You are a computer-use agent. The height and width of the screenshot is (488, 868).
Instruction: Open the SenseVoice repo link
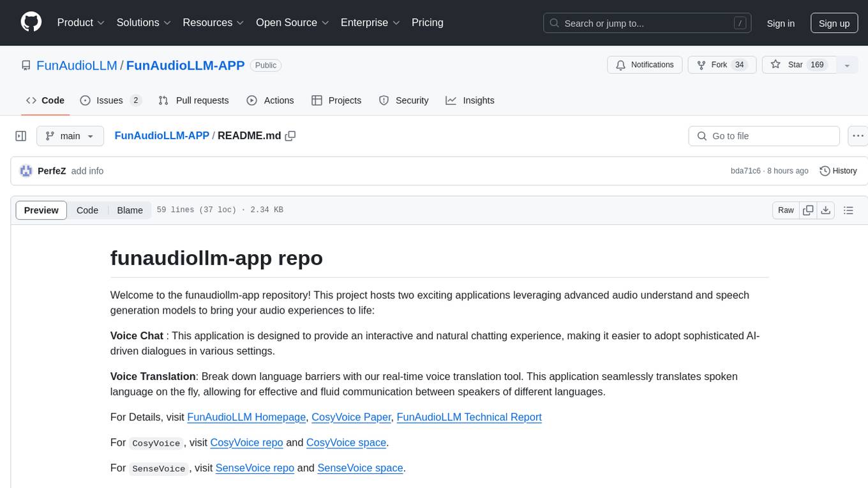[255, 468]
